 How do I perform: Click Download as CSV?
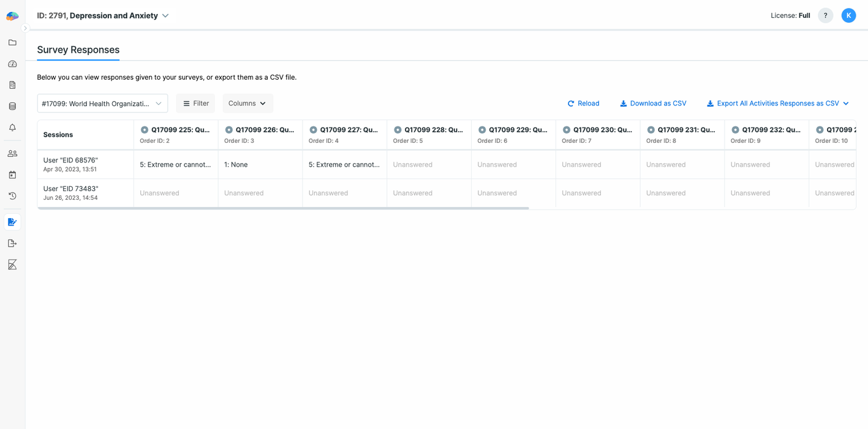(653, 104)
